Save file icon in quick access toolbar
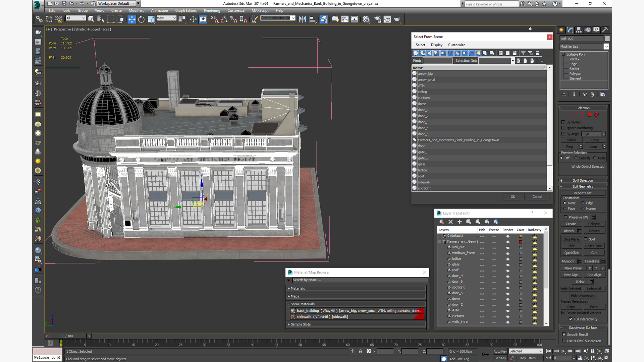Image resolution: width=644 pixels, height=362 pixels. tap(64, 3)
